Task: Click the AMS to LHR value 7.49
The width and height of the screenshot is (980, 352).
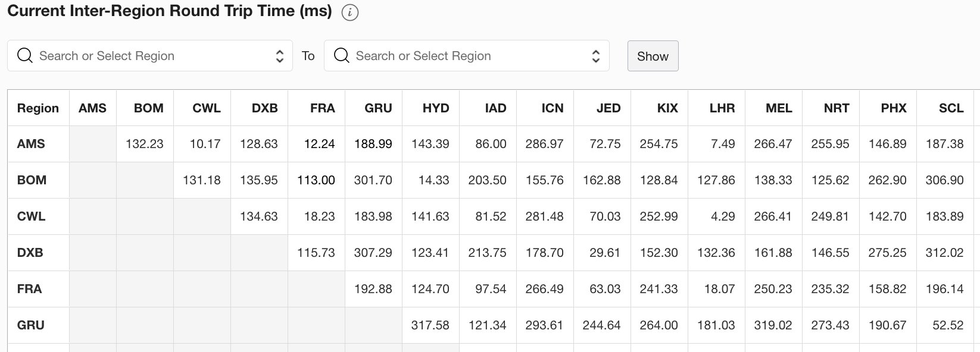Action: click(x=723, y=144)
